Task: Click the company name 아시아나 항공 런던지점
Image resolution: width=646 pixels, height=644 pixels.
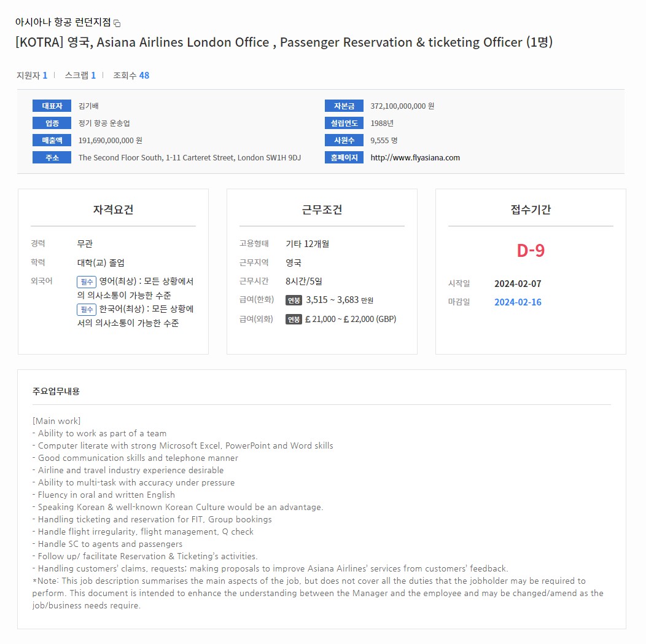Action: click(x=63, y=22)
